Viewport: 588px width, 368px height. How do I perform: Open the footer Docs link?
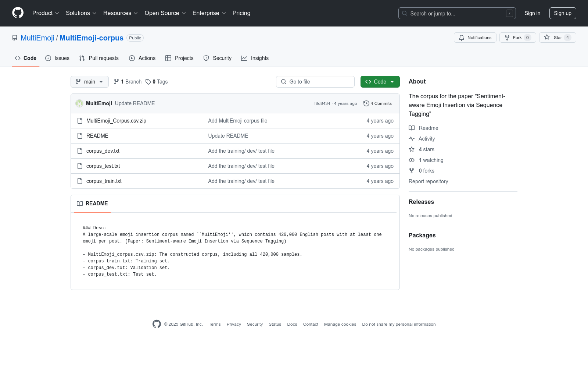point(292,324)
